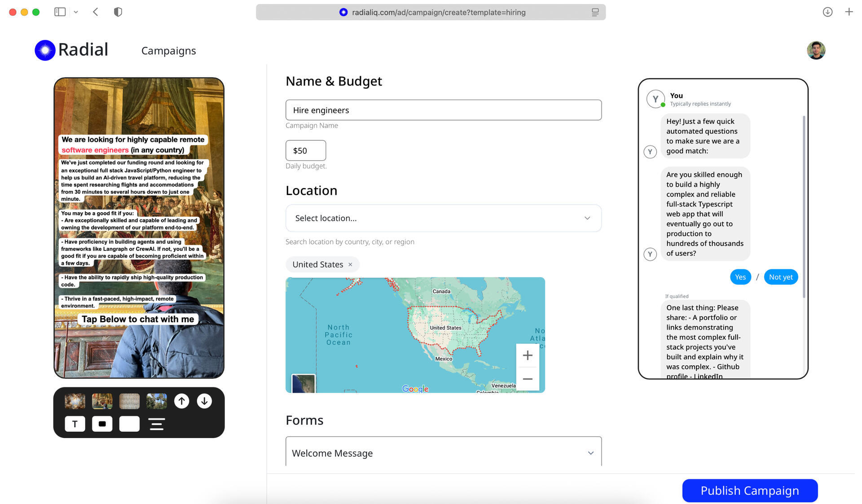
Task: Click the text tool T icon
Action: [x=75, y=424]
